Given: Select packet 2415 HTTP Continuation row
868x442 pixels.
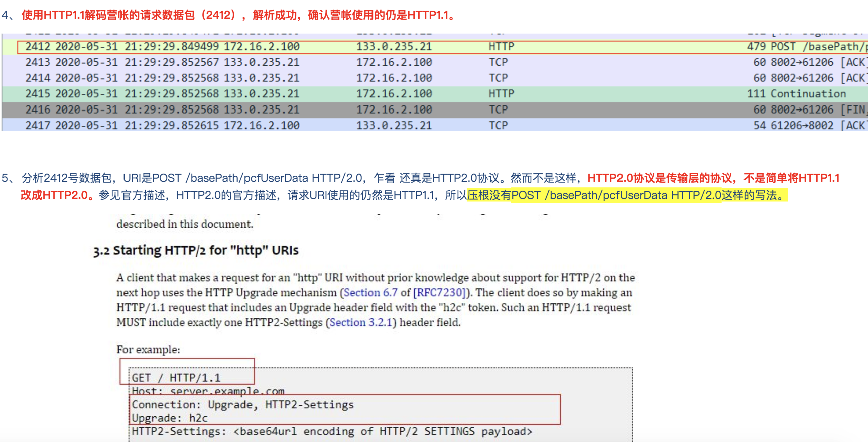Looking at the screenshot, I should pyautogui.click(x=435, y=94).
